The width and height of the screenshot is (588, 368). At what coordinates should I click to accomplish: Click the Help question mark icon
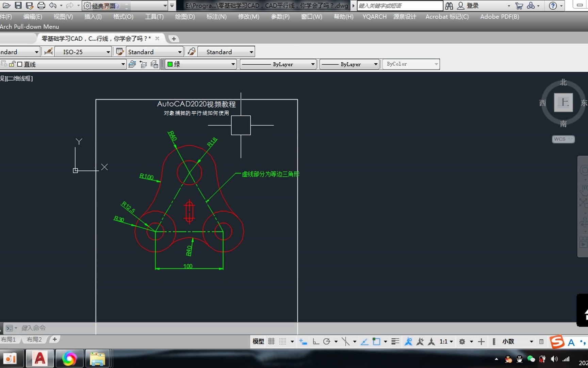click(553, 5)
